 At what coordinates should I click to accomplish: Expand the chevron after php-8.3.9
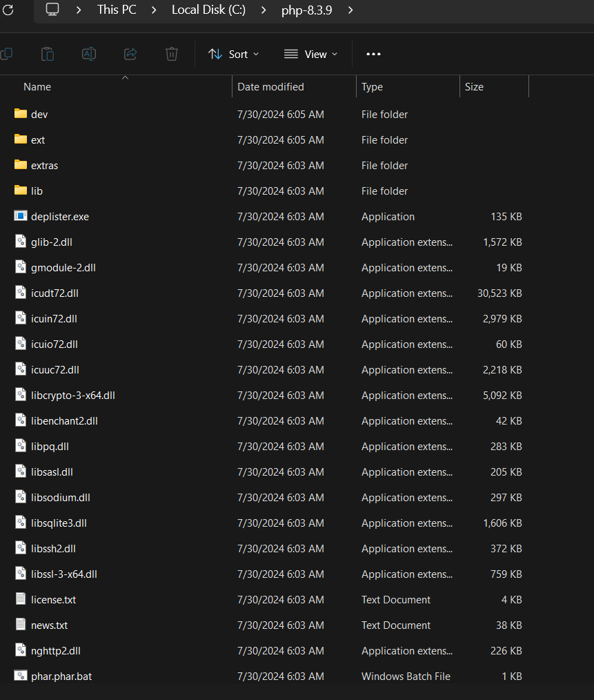(x=351, y=10)
